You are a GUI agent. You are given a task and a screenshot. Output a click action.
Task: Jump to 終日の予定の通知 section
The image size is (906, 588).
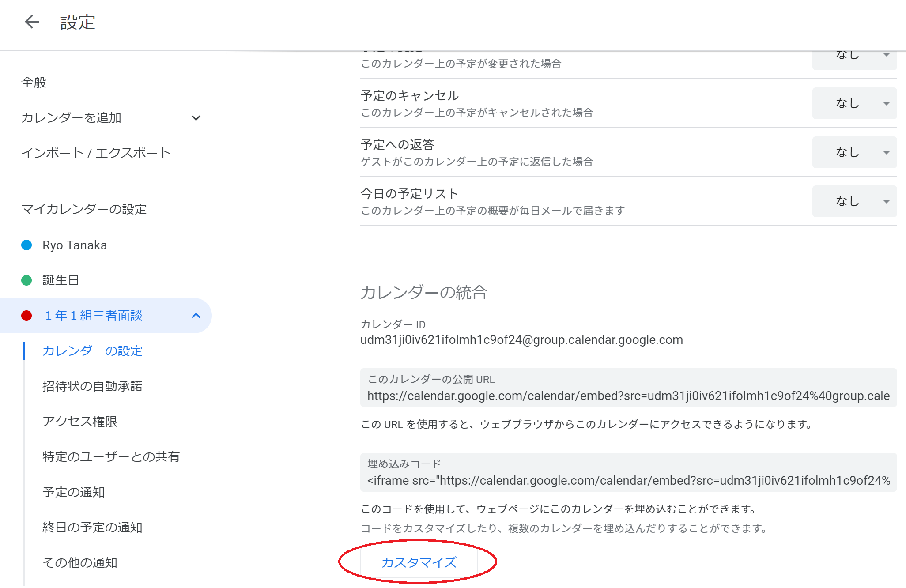coord(92,528)
